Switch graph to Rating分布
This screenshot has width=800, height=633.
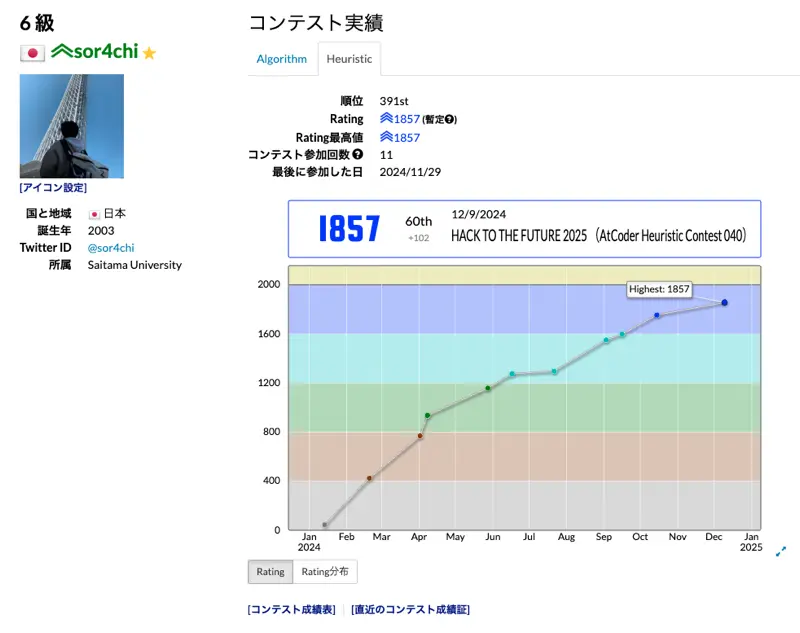(325, 572)
